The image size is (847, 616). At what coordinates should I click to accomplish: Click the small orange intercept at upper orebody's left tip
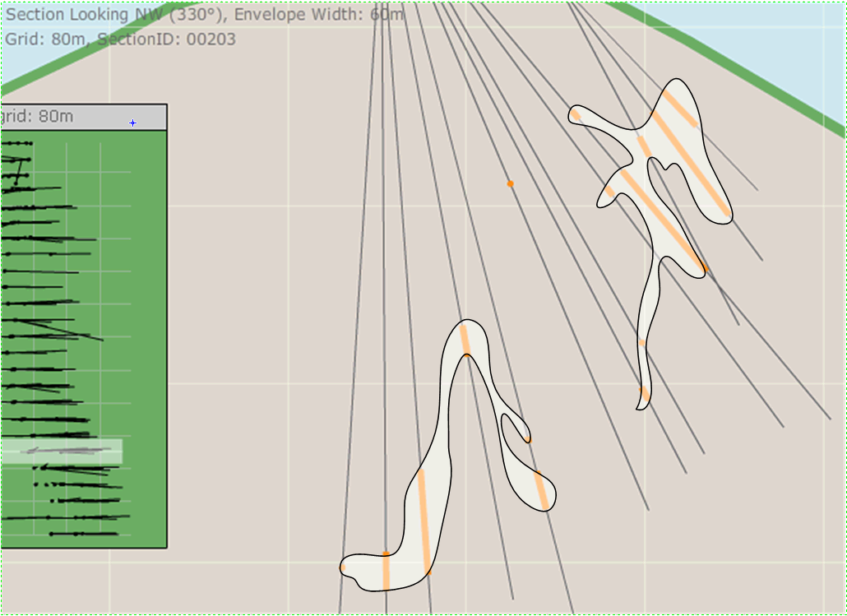tap(576, 115)
